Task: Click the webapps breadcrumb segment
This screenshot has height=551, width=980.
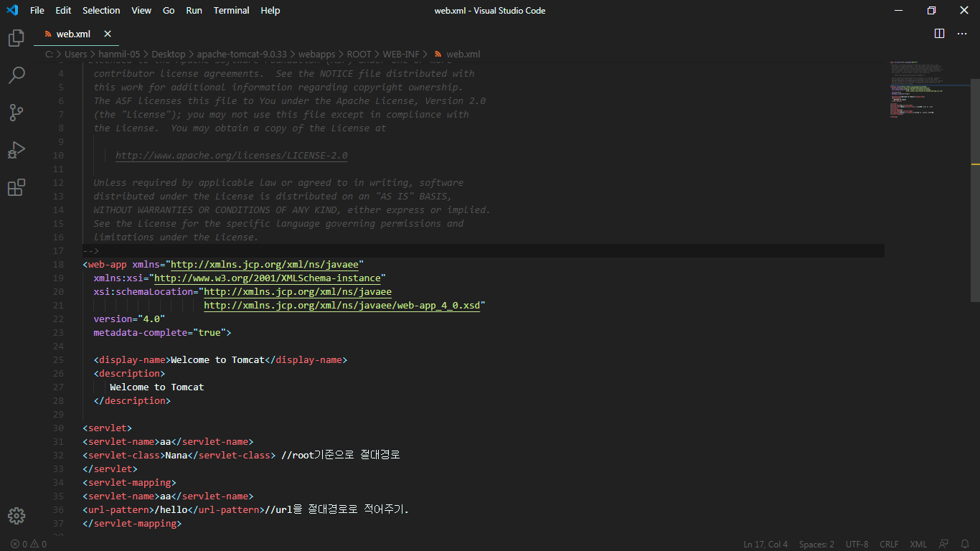Action: tap(316, 54)
